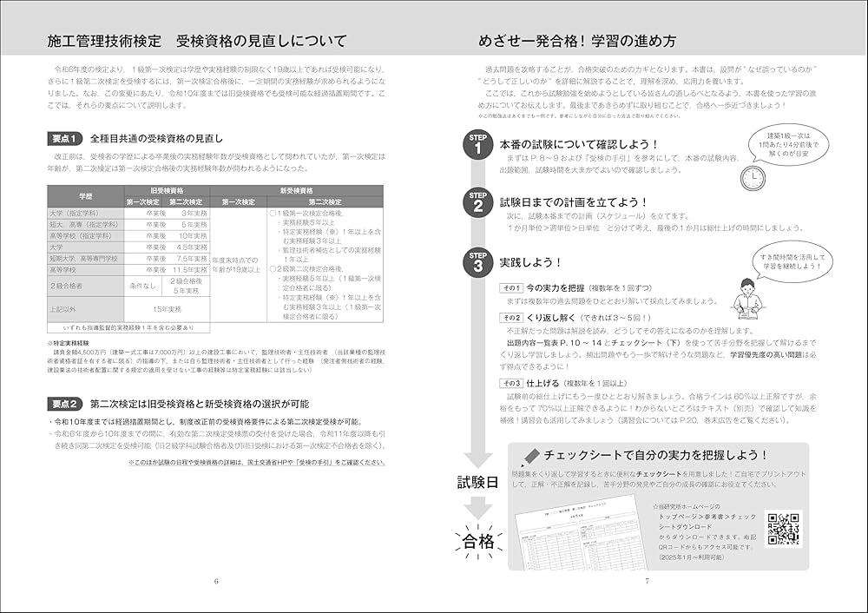Image resolution: width=868 pixels, height=613 pixels.
Task: Click table row 短期大学 高等専門学校
Action: (128, 259)
